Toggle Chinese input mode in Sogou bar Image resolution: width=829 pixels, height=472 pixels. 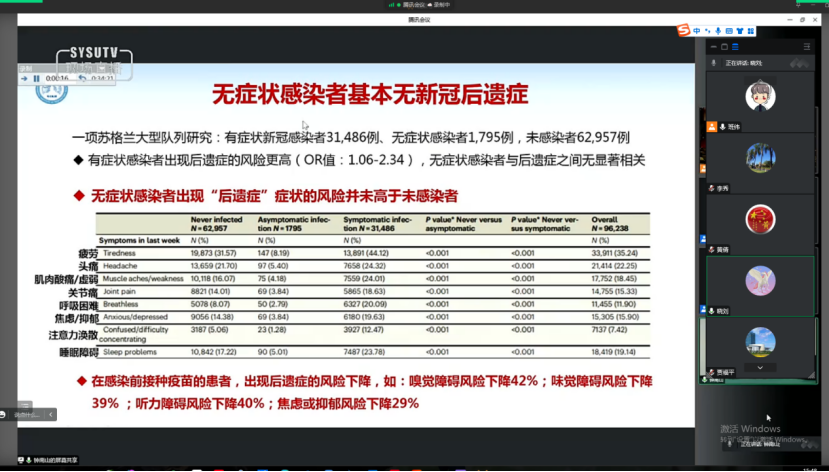[696, 31]
